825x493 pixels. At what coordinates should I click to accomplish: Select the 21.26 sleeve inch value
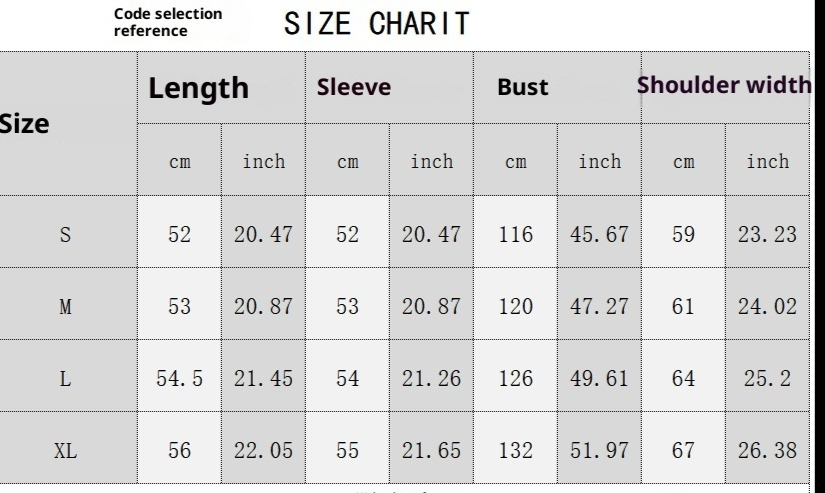pos(431,377)
